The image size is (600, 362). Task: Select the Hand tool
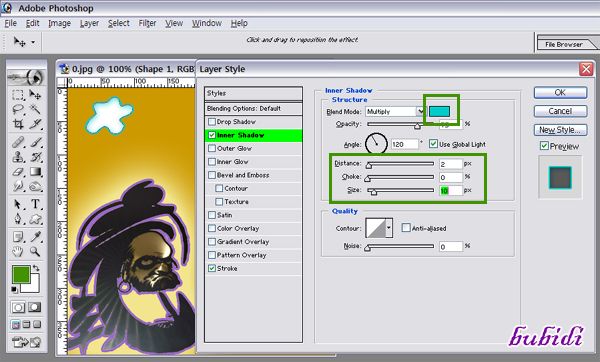[18, 252]
